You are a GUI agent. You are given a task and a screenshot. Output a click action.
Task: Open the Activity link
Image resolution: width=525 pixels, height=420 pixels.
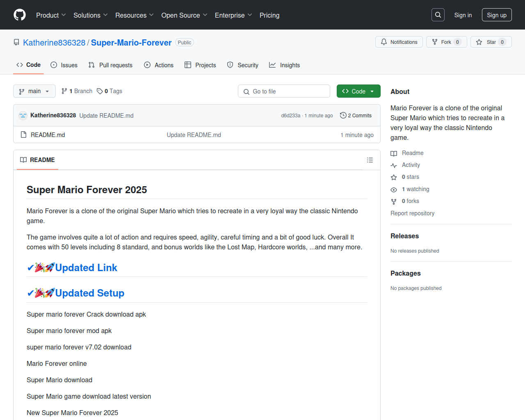coord(411,165)
